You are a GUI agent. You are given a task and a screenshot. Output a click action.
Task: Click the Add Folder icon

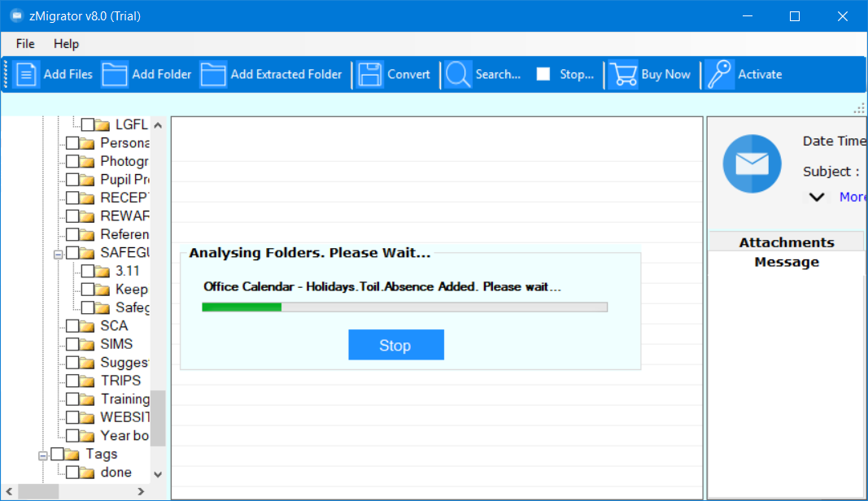pos(115,74)
